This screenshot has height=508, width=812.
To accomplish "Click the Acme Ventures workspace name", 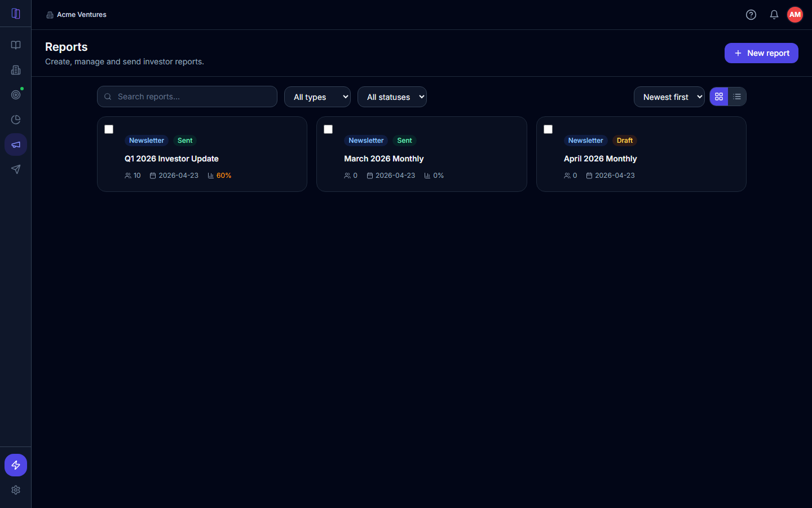I will pos(82,15).
